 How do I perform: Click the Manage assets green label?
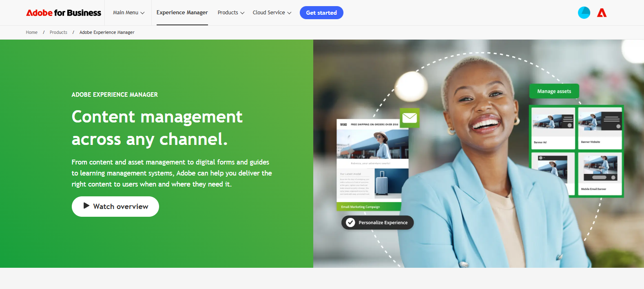(x=554, y=91)
